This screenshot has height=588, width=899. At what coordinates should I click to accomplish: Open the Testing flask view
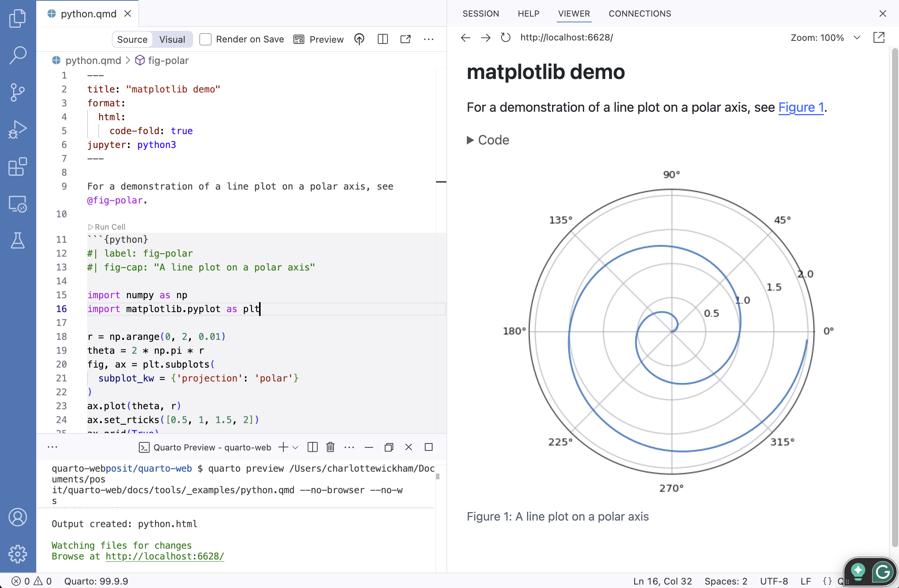pyautogui.click(x=18, y=241)
